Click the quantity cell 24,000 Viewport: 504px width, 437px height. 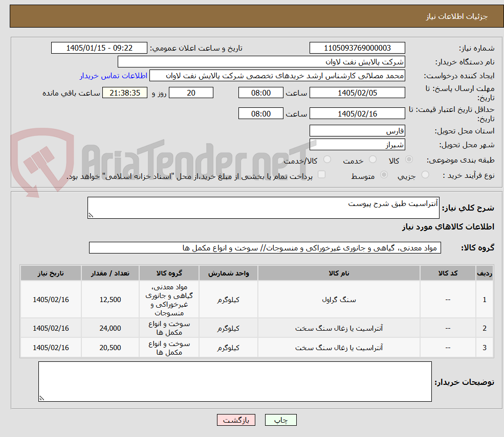pos(110,328)
